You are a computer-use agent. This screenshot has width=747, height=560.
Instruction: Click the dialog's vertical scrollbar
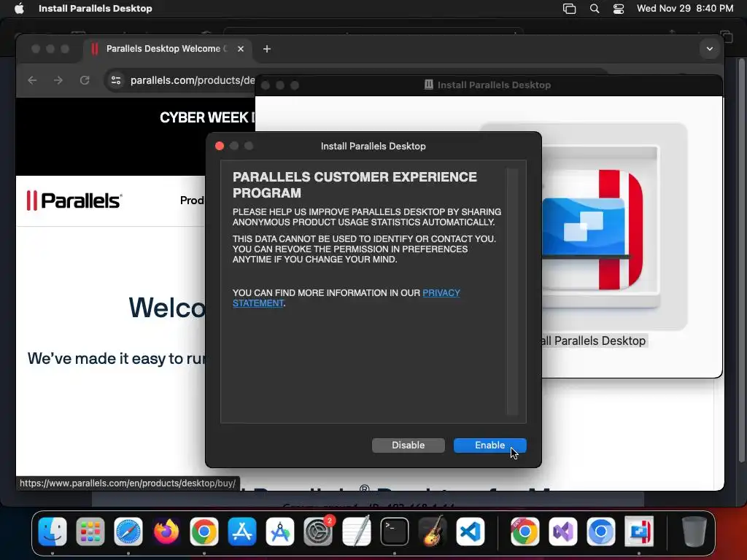pos(513,292)
